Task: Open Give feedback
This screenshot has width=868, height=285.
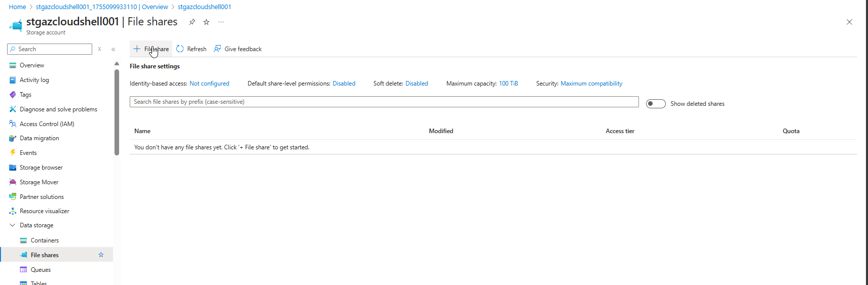Action: pyautogui.click(x=238, y=49)
